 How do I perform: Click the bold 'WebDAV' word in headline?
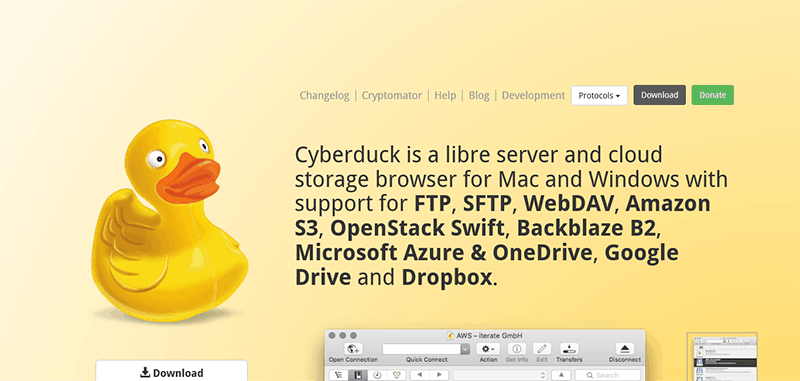pos(568,204)
